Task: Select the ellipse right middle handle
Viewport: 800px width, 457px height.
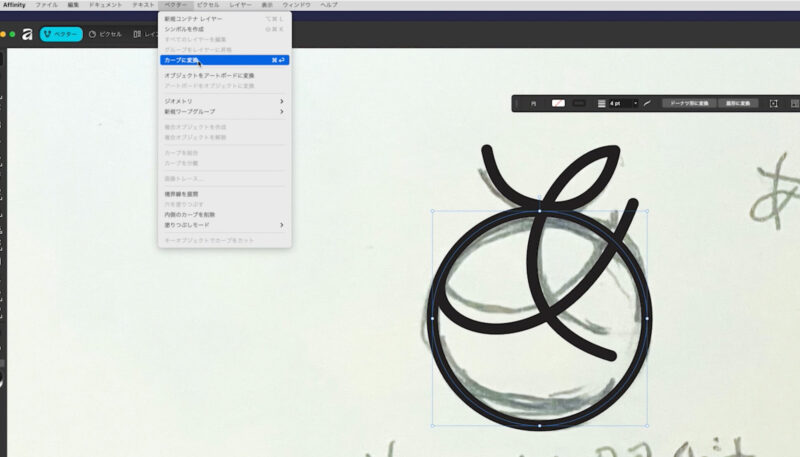Action: click(647, 318)
